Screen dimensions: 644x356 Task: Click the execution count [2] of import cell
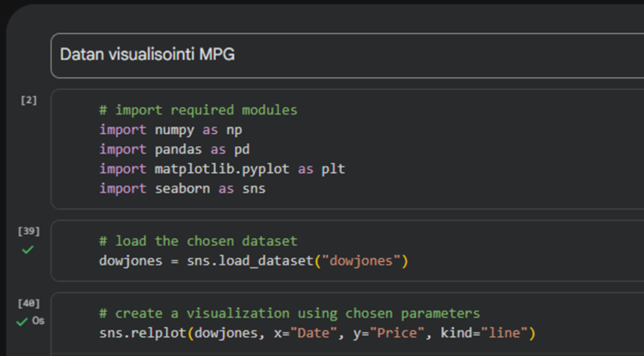pyautogui.click(x=29, y=100)
